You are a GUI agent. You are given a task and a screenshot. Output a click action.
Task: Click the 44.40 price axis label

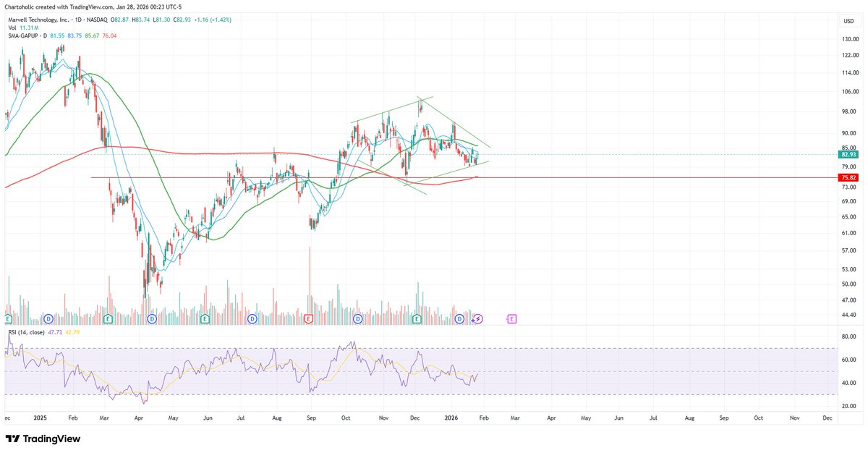(x=848, y=316)
